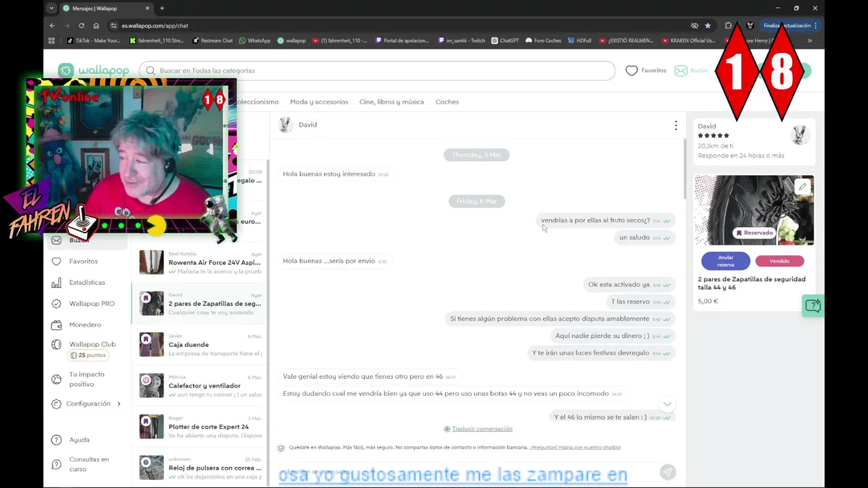This screenshot has height=488, width=868.
Task: Go to the browser home icon
Action: pos(96,26)
